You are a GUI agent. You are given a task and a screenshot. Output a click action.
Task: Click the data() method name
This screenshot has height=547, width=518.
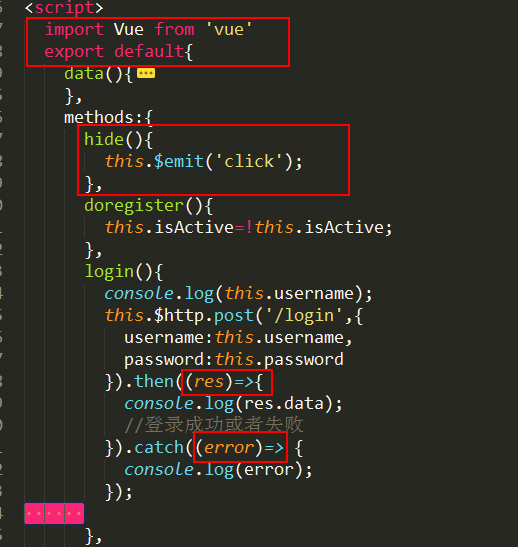(84, 74)
